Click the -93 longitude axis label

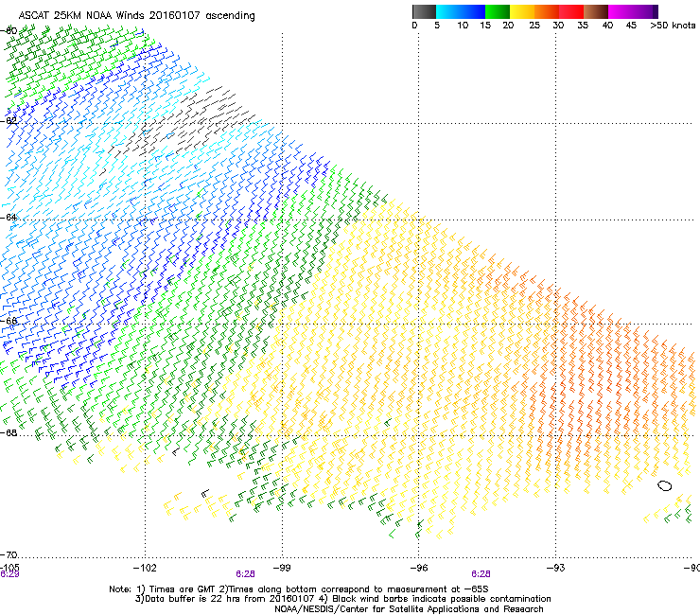[x=556, y=568]
